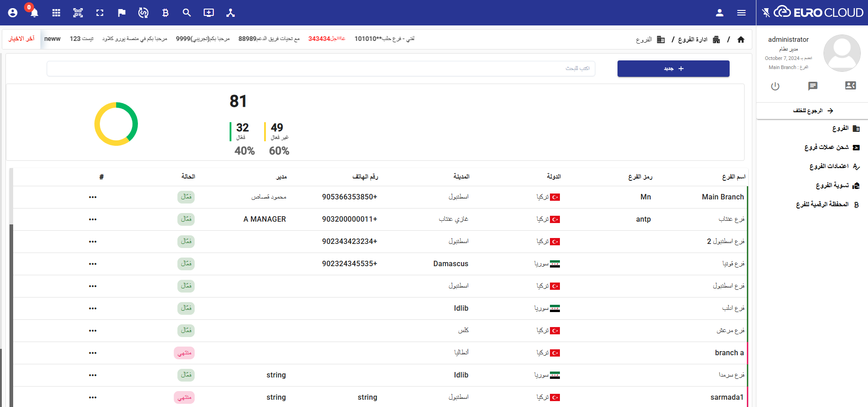Image resolution: width=868 pixels, height=407 pixels.
Task: Open the apps grid icon
Action: click(56, 13)
